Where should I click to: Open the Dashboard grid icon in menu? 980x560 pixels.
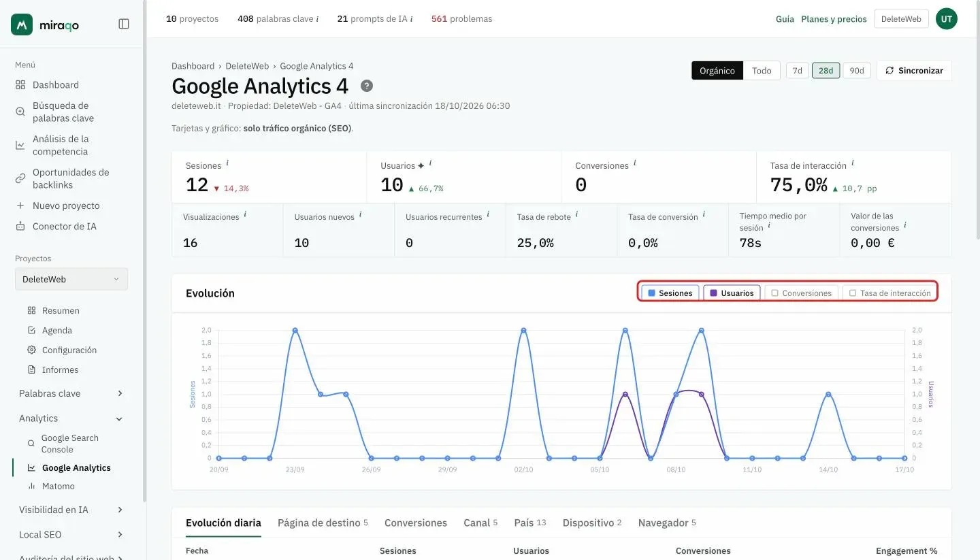coord(20,85)
